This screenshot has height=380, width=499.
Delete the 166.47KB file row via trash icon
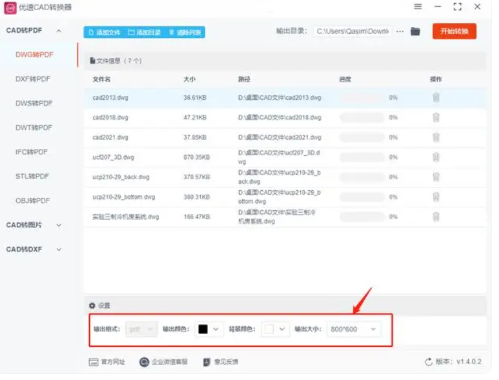436,217
